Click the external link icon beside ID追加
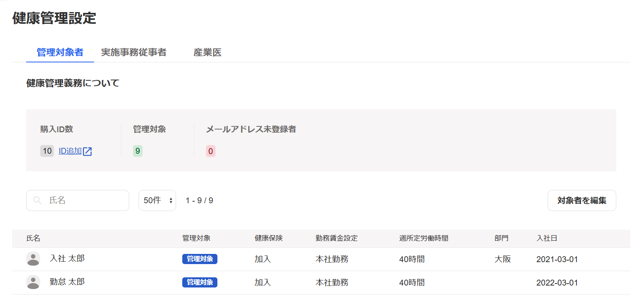Viewport: 644px width, 298px height. click(87, 151)
